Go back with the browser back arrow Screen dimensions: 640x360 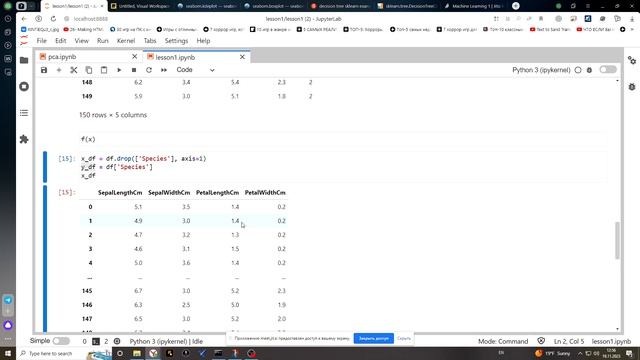pos(24,19)
